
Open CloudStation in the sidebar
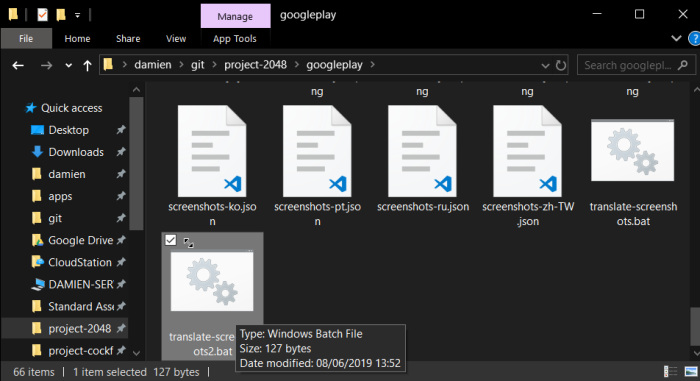tap(79, 262)
